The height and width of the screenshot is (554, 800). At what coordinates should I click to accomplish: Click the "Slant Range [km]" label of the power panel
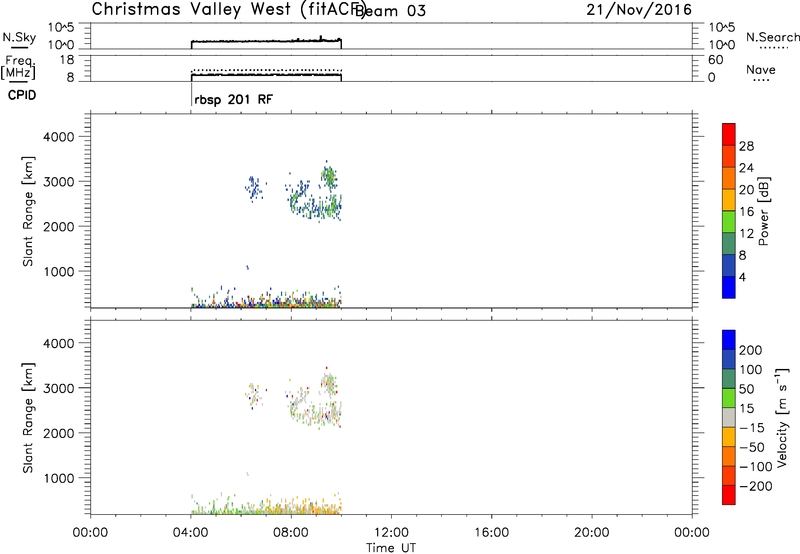pos(28,211)
